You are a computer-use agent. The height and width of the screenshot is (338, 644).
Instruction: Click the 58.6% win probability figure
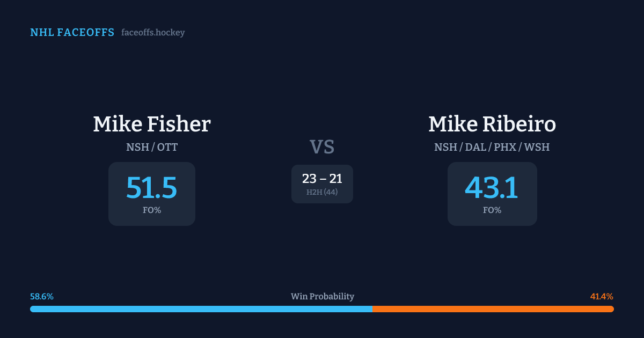click(42, 297)
